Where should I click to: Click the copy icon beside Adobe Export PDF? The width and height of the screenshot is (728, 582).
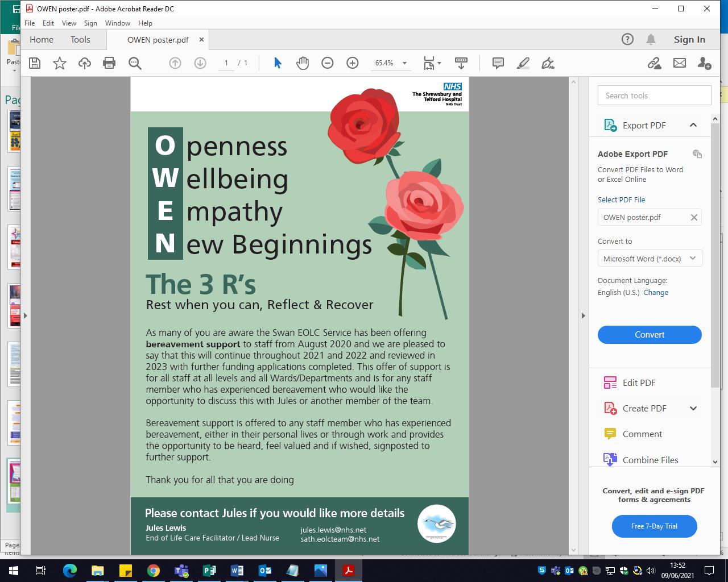697,153
